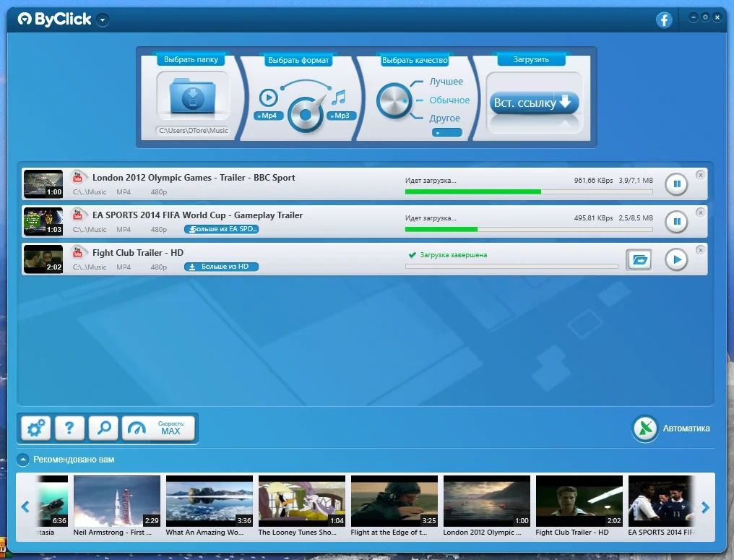Click the Больше из HD button
The width and height of the screenshot is (734, 560).
(x=221, y=267)
